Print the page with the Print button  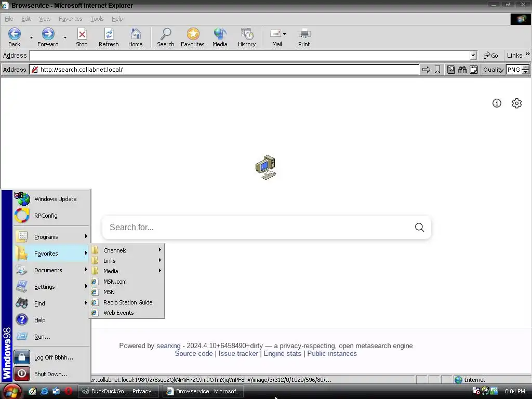pos(304,37)
